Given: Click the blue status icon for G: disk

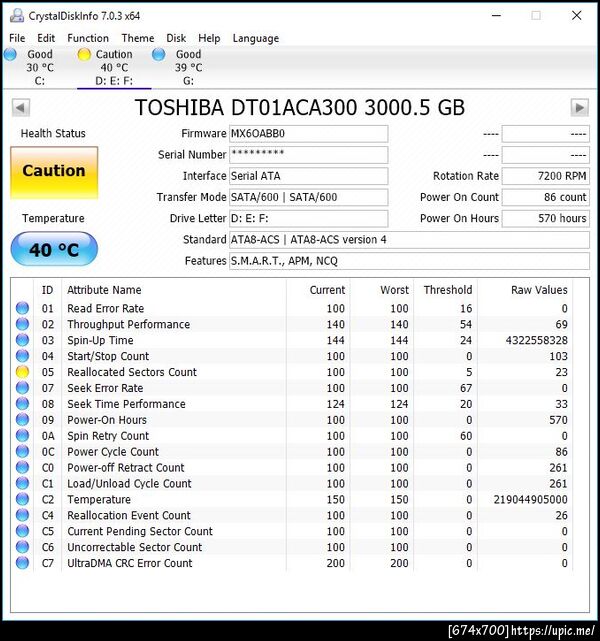Looking at the screenshot, I should 159,54.
